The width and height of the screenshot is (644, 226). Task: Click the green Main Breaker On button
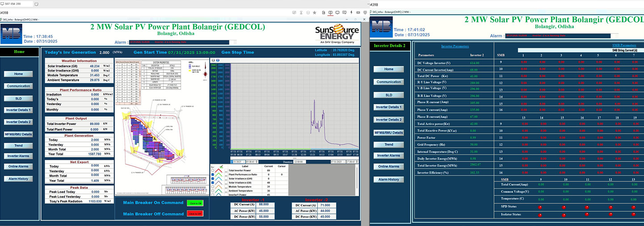click(x=195, y=203)
